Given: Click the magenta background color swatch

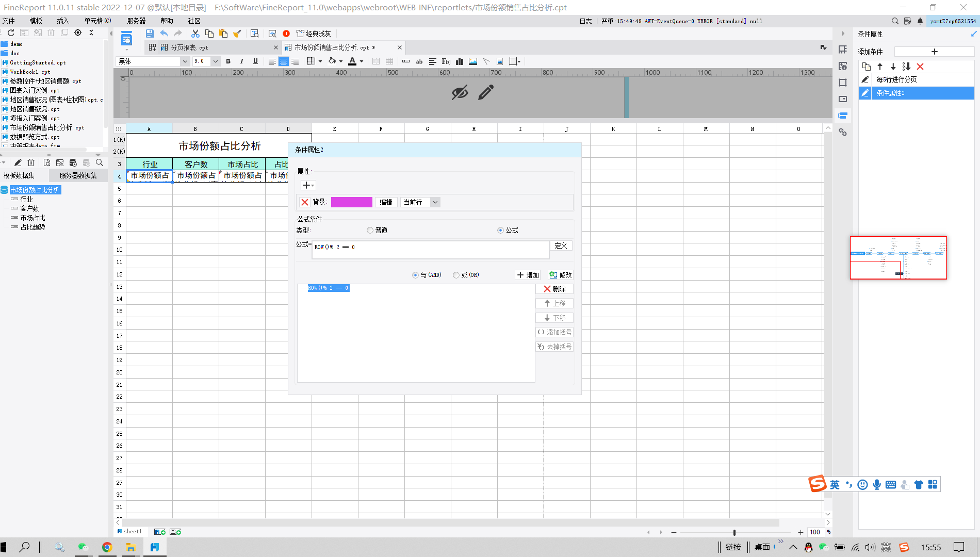Looking at the screenshot, I should click(351, 202).
